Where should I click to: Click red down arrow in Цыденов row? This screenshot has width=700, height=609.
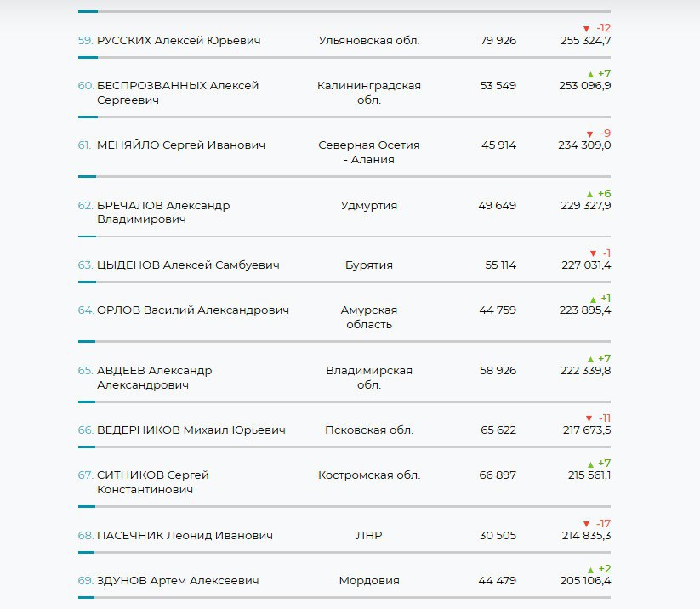coord(593,254)
